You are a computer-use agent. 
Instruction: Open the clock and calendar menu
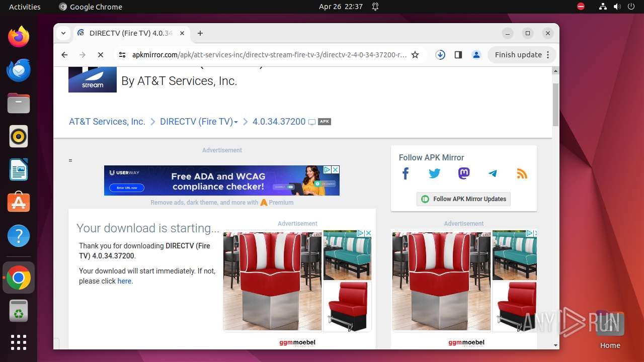click(x=341, y=7)
